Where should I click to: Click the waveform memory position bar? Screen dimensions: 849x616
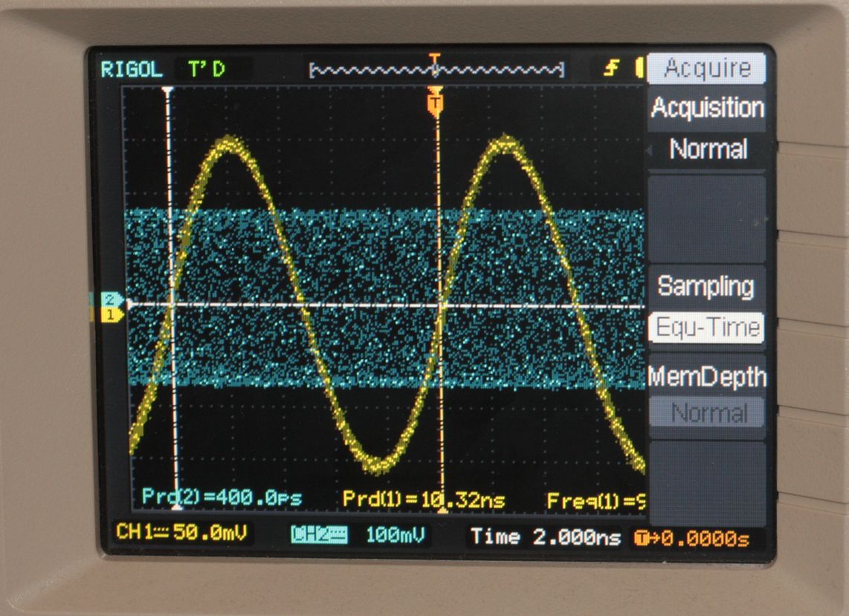tap(436, 70)
